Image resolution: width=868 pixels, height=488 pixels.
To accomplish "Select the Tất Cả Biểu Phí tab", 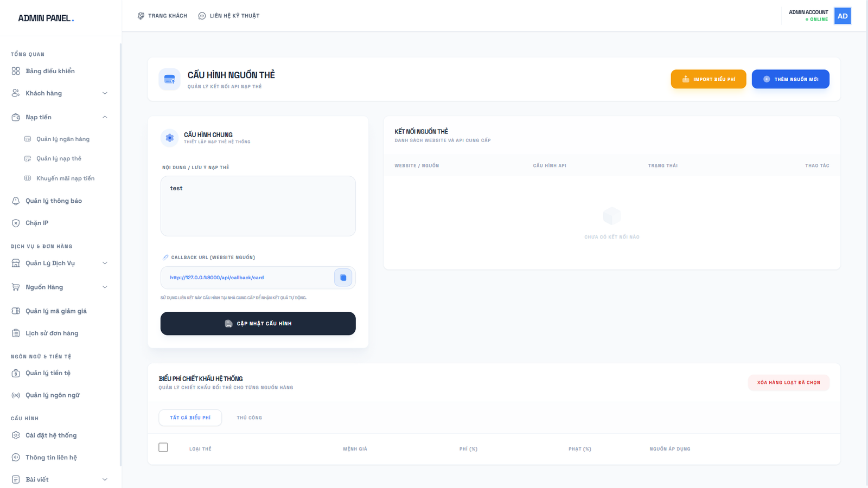I will point(190,418).
